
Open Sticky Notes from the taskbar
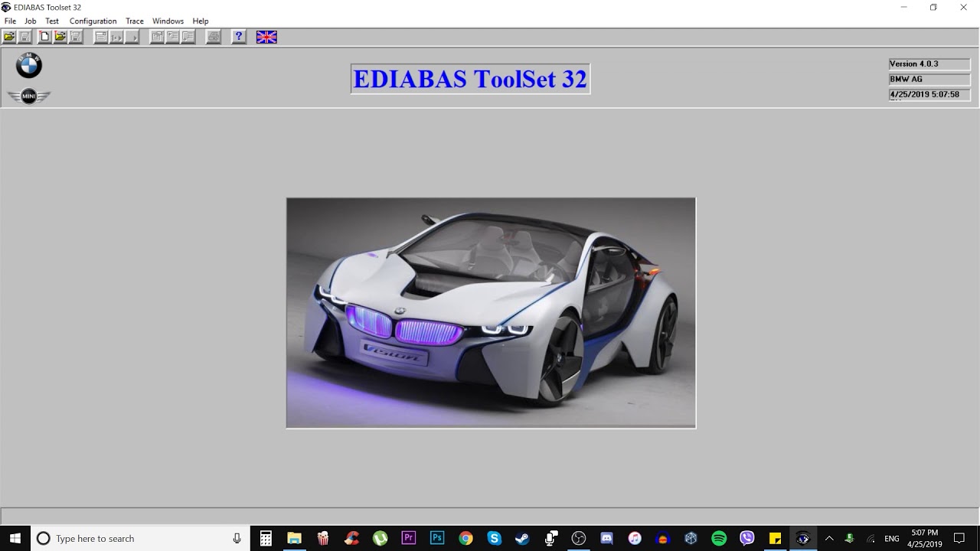coord(775,539)
